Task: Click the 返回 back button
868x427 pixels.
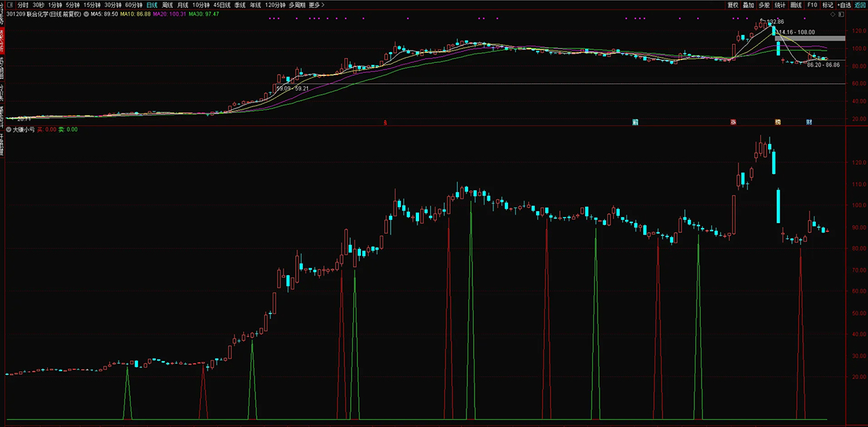Action: [x=859, y=4]
